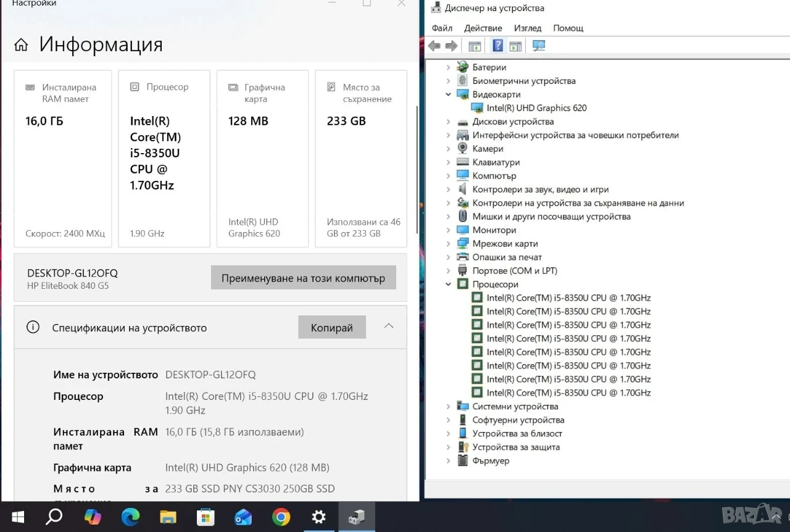Screen dimensions: 790x532
Task: Select the mouse icon for Мишки и други посочващи устройства
Action: [463, 217]
